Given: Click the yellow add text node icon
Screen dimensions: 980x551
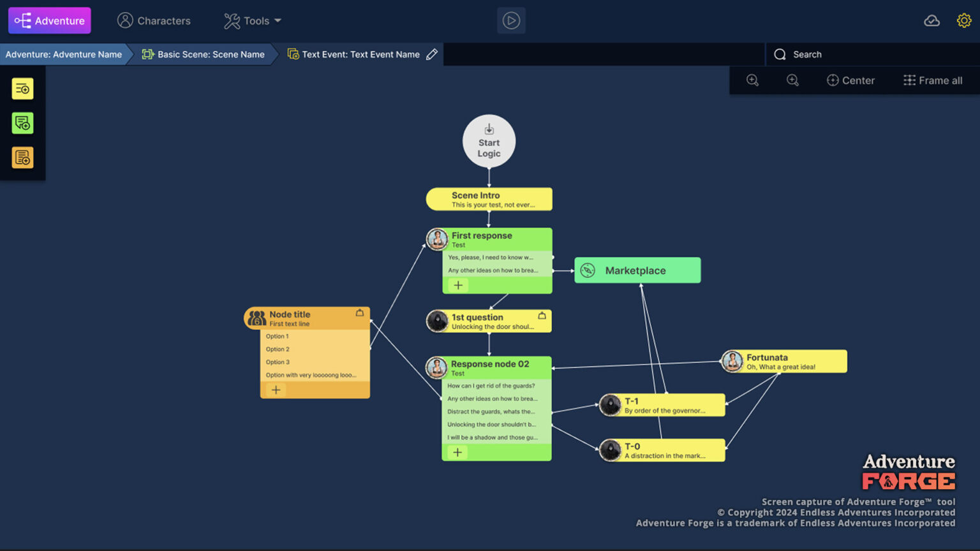Looking at the screenshot, I should click(22, 89).
